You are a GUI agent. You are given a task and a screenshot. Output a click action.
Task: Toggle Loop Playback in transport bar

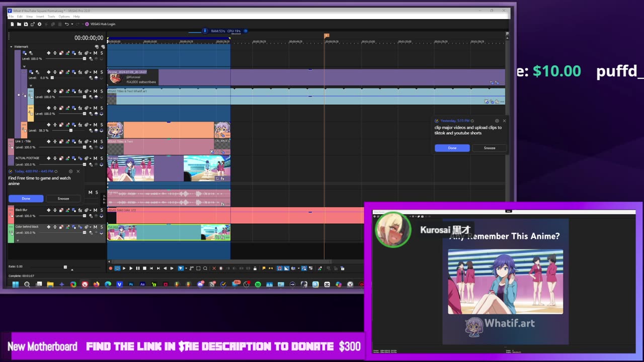(117, 268)
